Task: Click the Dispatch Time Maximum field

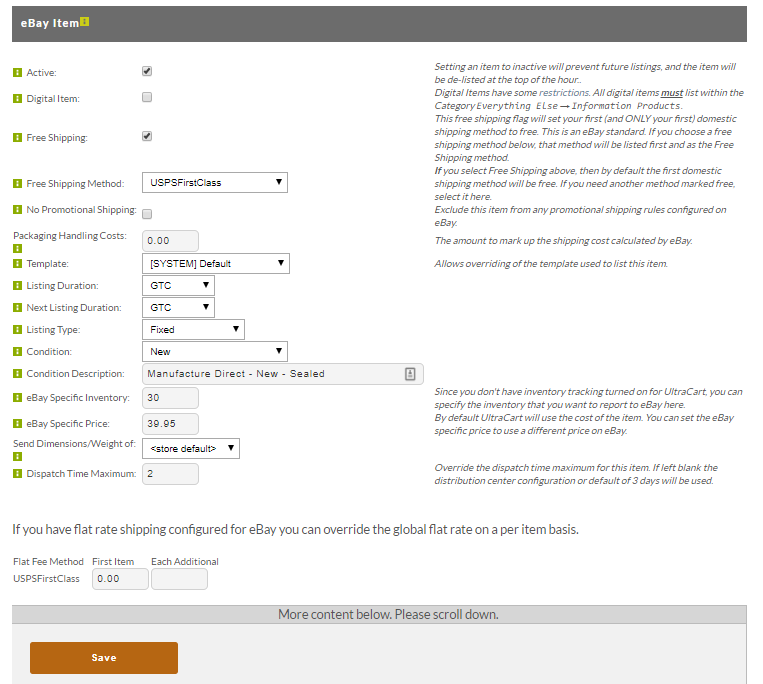Action: (170, 474)
